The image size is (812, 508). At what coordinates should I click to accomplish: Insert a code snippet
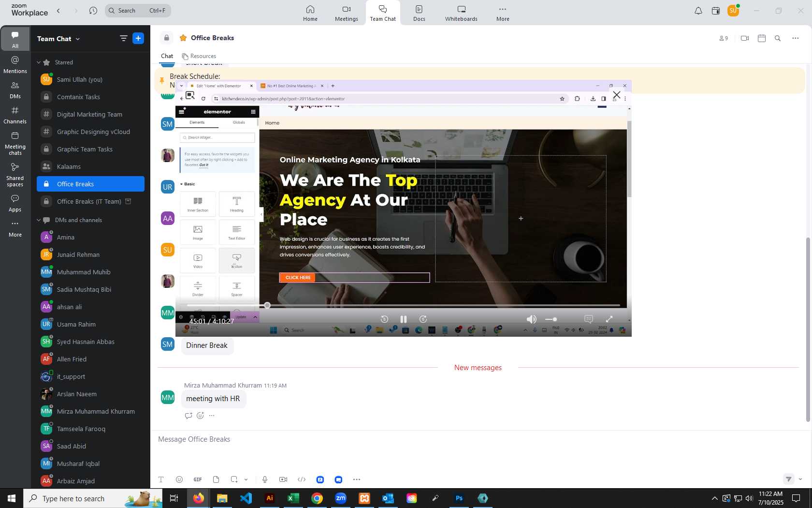302,479
